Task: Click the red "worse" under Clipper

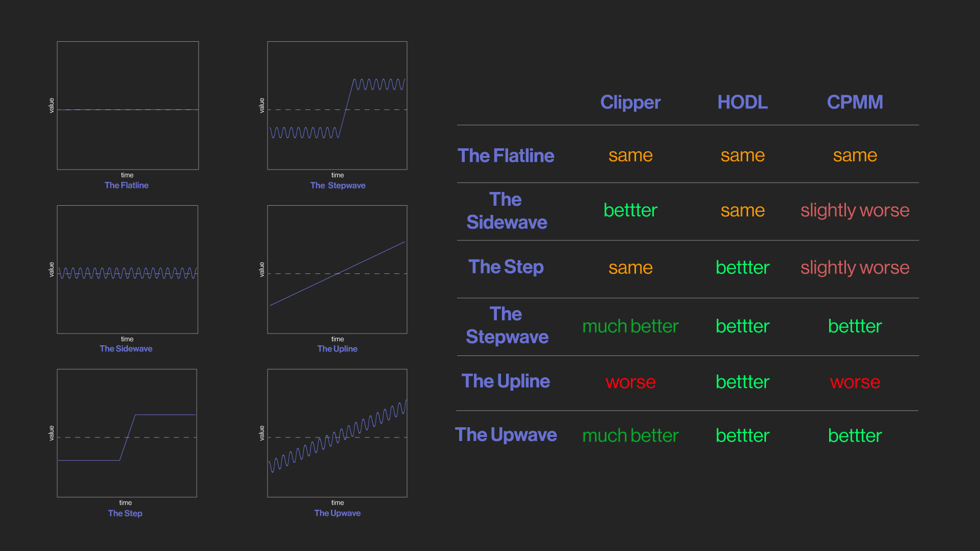Action: click(x=630, y=382)
